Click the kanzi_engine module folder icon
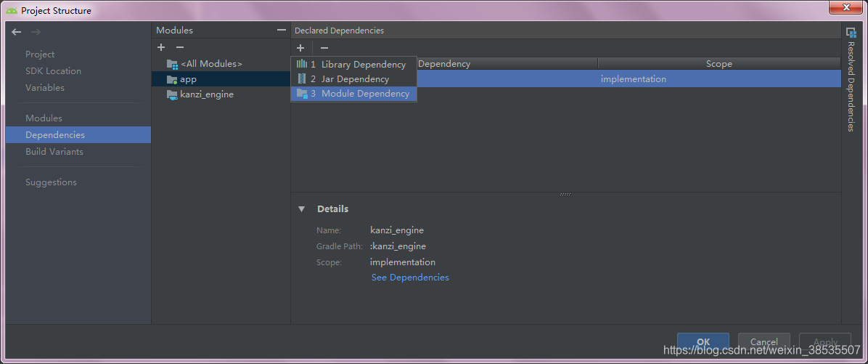Image resolution: width=868 pixels, height=364 pixels. [x=172, y=94]
